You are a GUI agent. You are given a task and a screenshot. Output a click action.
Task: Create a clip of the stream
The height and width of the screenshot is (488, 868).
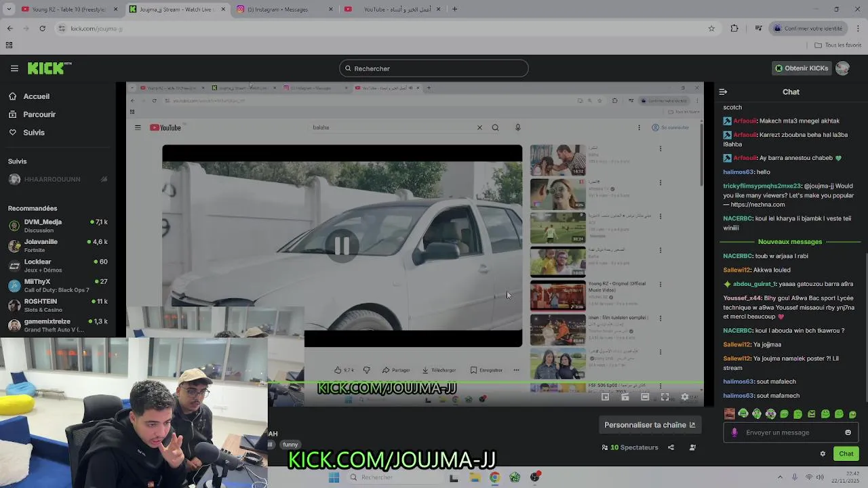click(x=625, y=397)
